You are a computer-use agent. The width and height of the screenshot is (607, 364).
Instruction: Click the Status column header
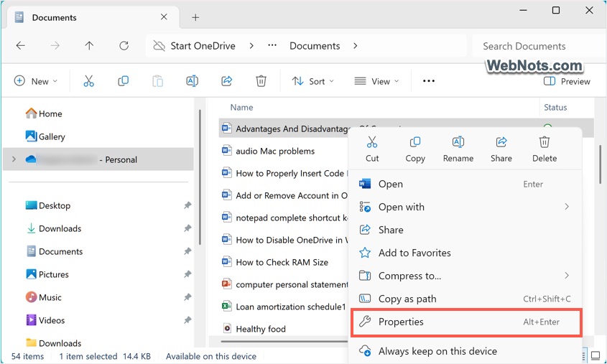[555, 107]
